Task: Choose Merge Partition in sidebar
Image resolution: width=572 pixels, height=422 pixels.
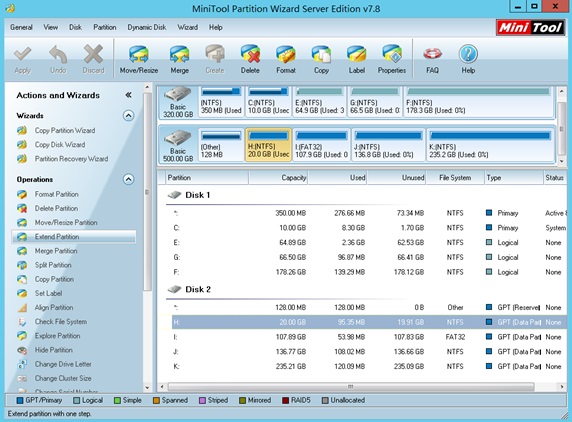Action: 56,251
